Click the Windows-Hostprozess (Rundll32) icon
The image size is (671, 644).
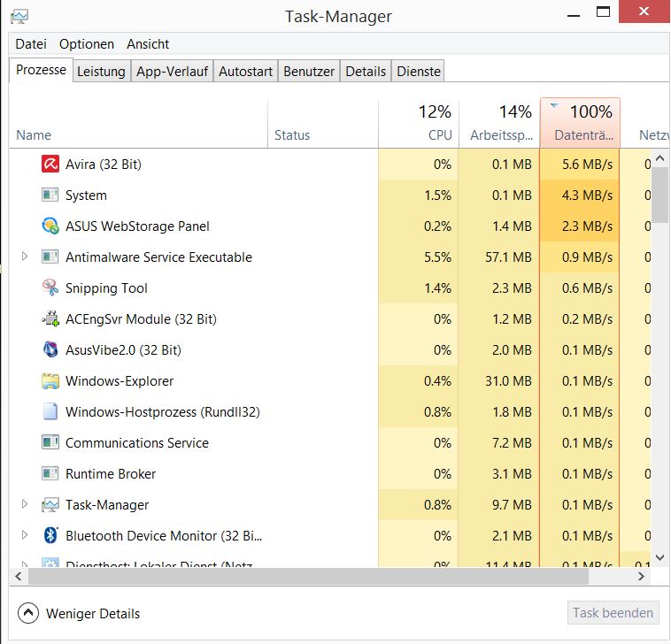pos(50,411)
